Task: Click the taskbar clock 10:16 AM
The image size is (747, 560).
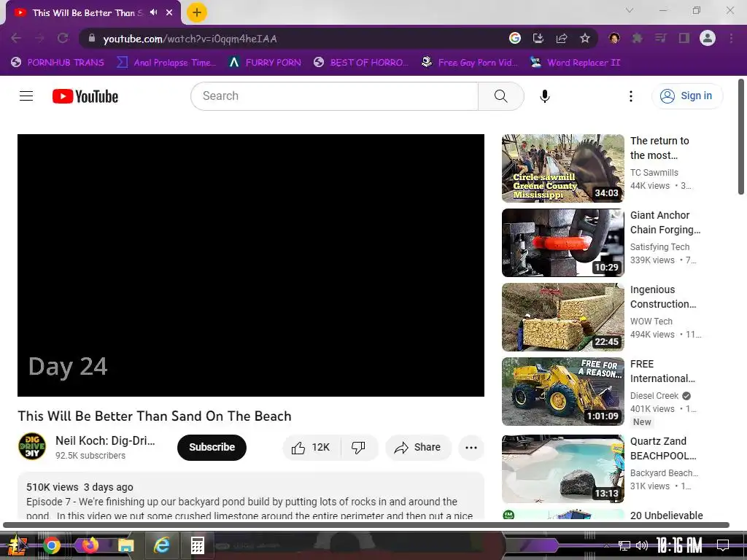Action: 679,545
